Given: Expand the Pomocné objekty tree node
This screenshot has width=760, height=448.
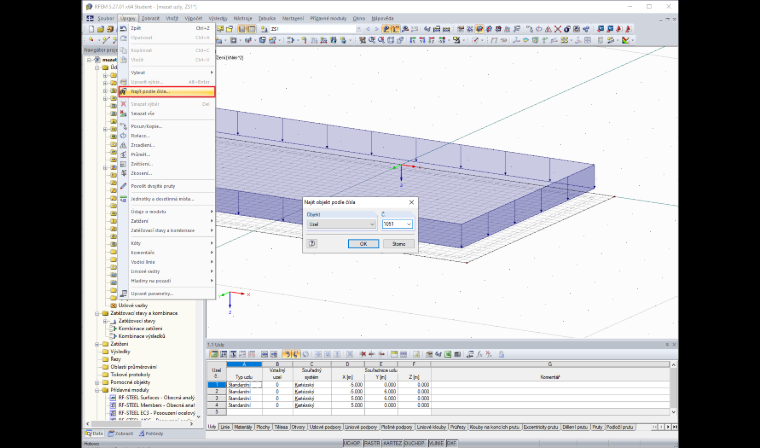Looking at the screenshot, I should (x=97, y=382).
